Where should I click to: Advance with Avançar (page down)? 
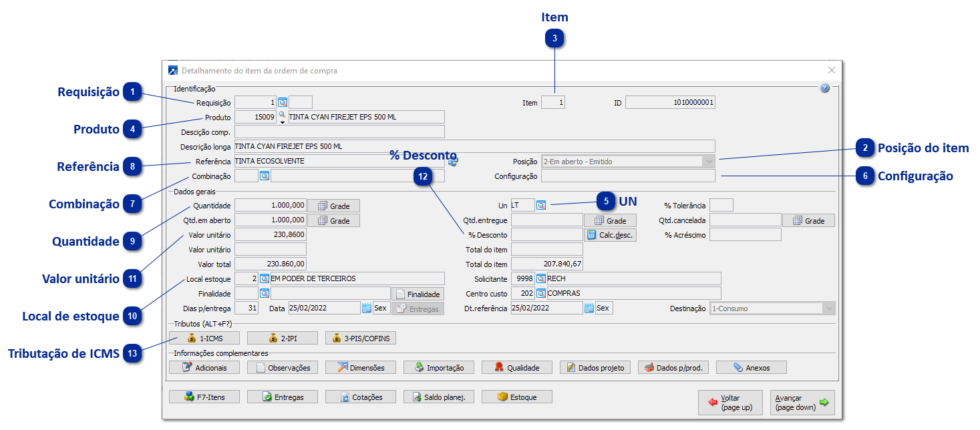pyautogui.click(x=802, y=403)
